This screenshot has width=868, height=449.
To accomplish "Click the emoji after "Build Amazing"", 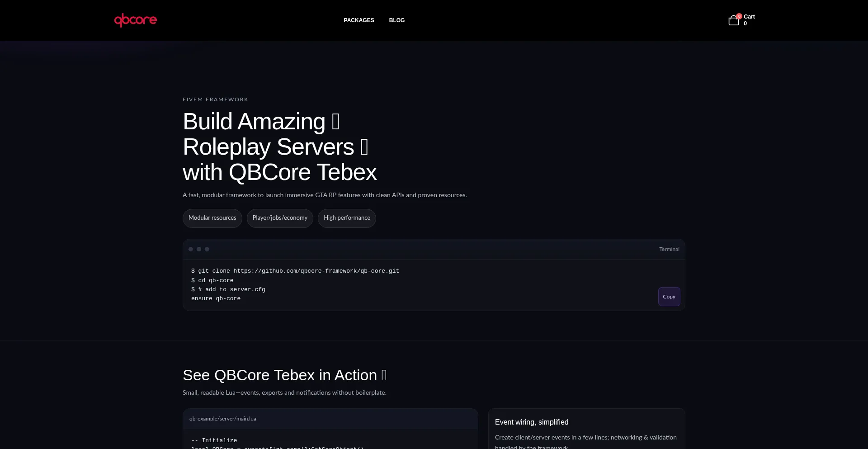I will click(x=335, y=122).
